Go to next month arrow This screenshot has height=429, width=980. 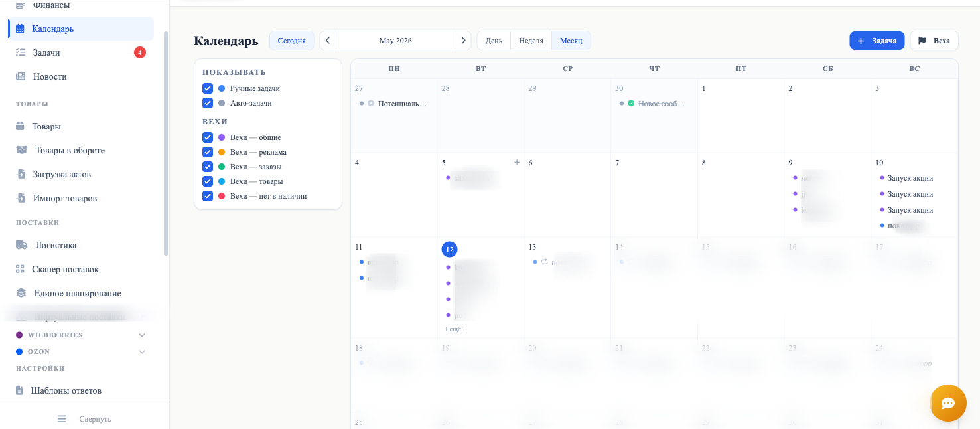(x=463, y=41)
